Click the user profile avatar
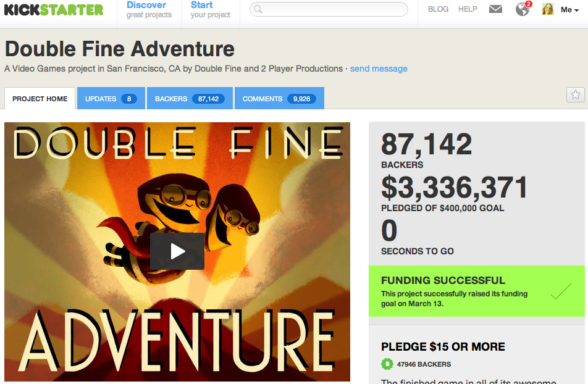588x384 pixels. 548,9
